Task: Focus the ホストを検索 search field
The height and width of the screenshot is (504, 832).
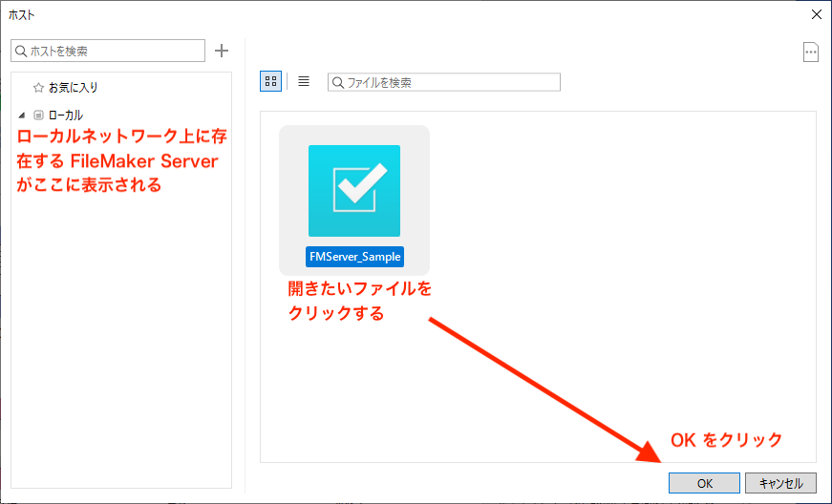Action: tap(115, 51)
